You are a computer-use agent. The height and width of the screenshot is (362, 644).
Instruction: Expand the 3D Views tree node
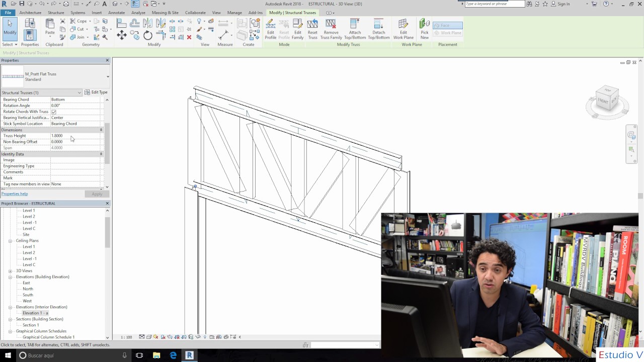point(10,271)
